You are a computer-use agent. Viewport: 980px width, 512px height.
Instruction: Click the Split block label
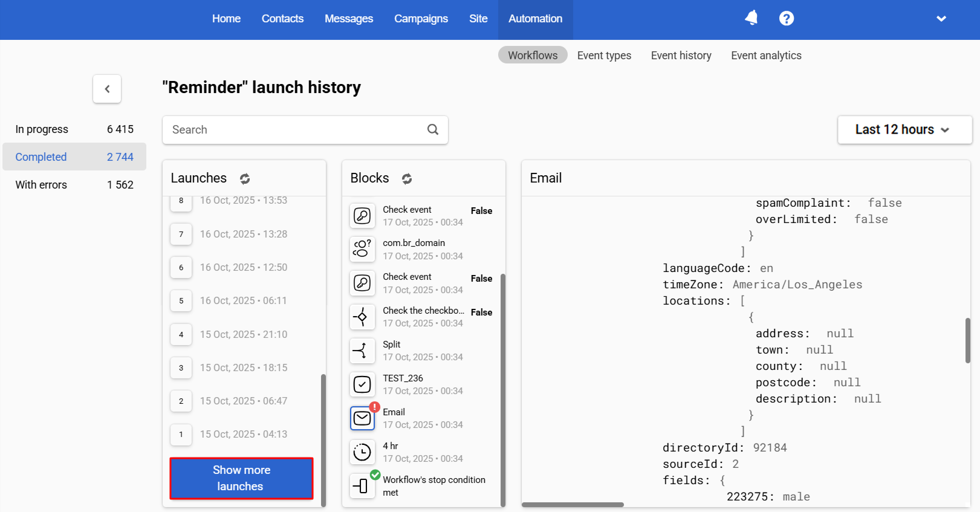(x=391, y=345)
